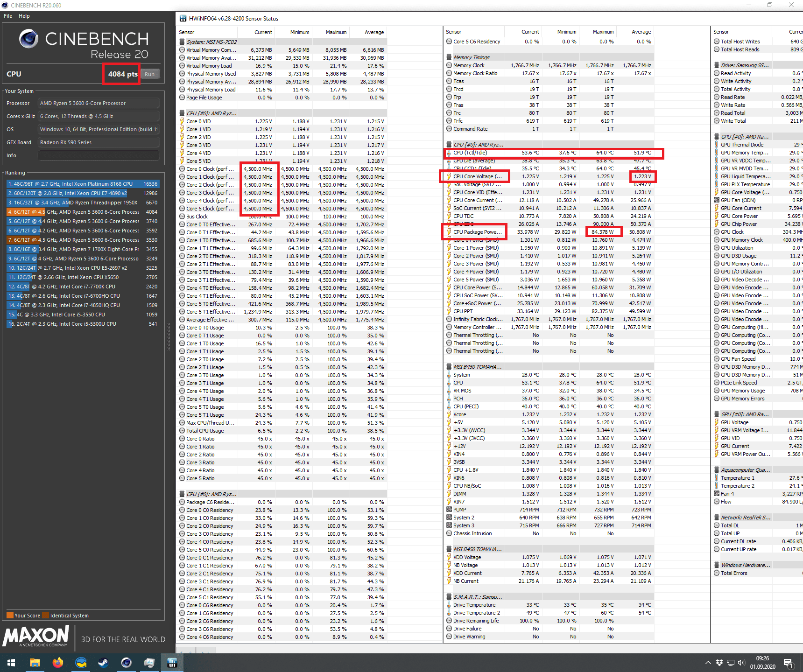Select the GPU Utilization sensor row
803x672 pixels.
[758, 248]
